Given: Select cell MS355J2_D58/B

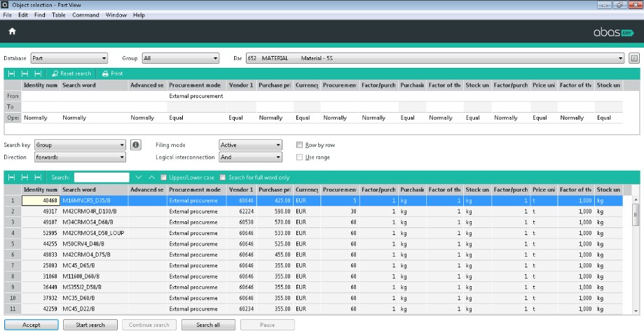Looking at the screenshot, I should [94, 287].
